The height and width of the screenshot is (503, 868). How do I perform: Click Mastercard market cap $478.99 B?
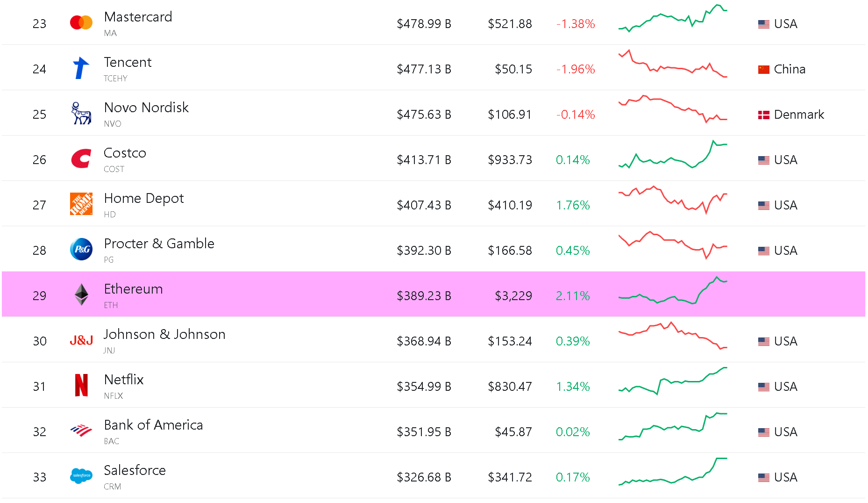(x=424, y=24)
